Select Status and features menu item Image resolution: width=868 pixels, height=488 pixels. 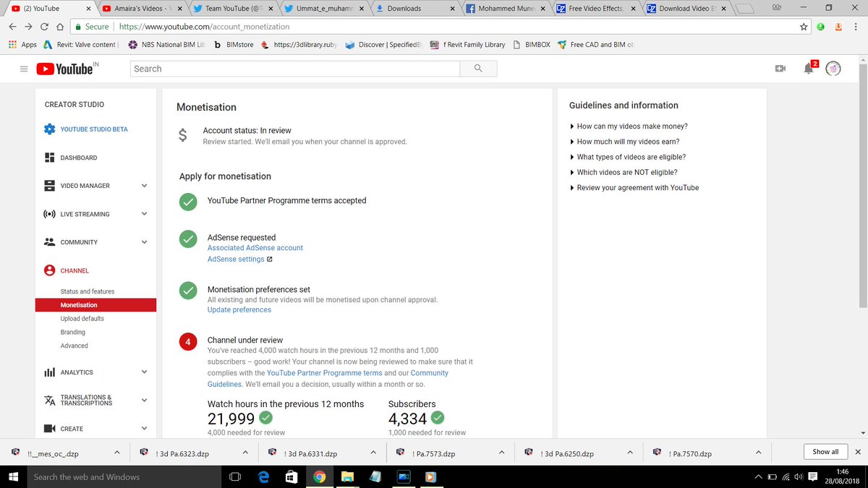point(88,291)
